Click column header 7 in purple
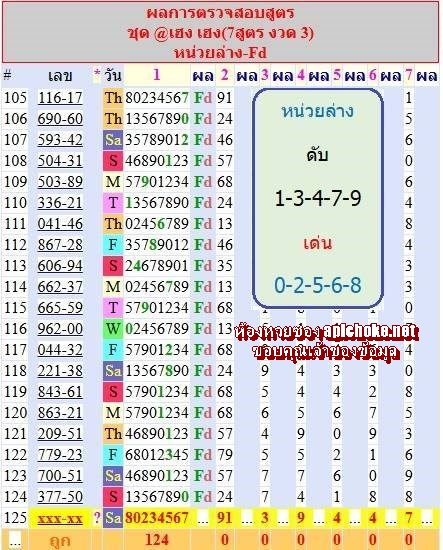This screenshot has width=443, height=550. pos(409,75)
